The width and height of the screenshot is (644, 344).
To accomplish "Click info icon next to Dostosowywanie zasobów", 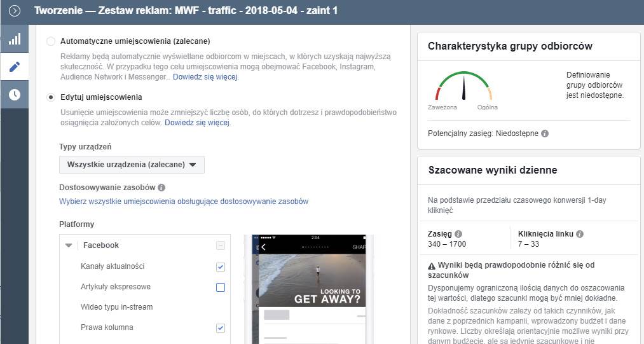I will coord(161,188).
